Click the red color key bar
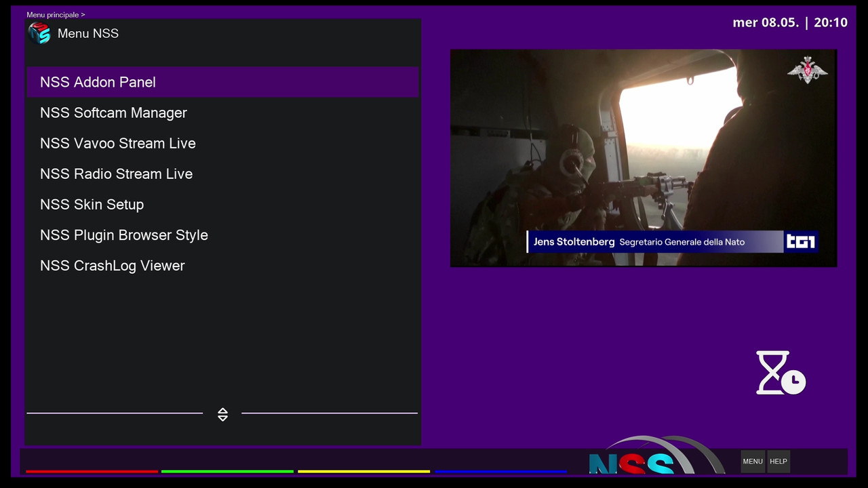Image resolution: width=868 pixels, height=488 pixels. [x=92, y=471]
